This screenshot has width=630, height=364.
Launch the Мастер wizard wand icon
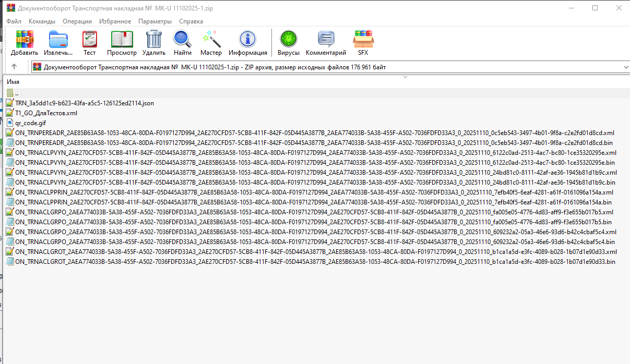(x=211, y=39)
